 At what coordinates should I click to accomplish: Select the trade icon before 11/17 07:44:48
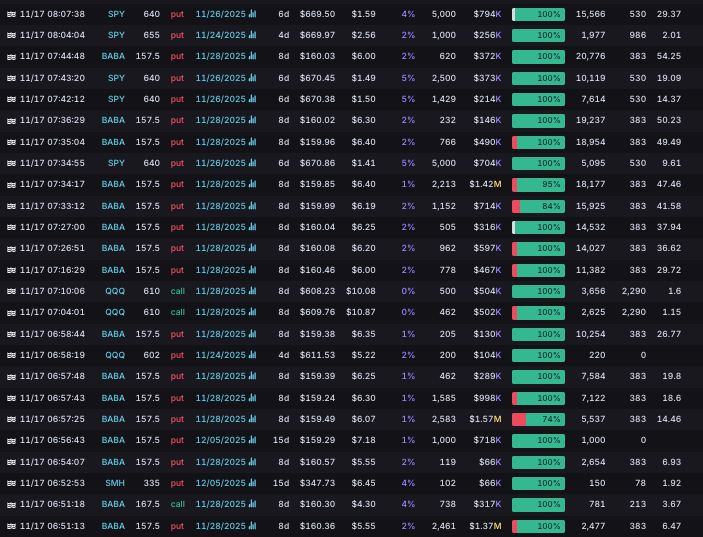click(11, 56)
